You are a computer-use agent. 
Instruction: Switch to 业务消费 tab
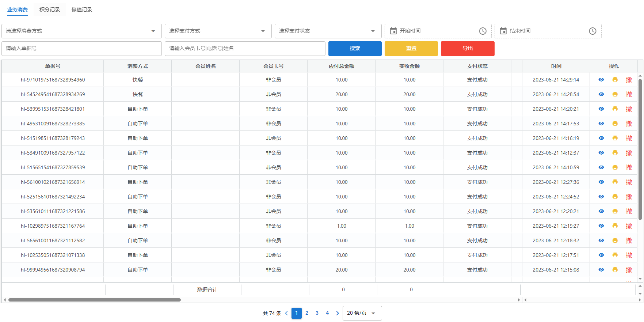coord(18,10)
